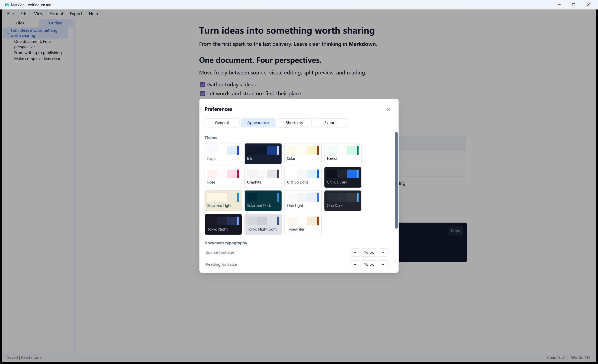The width and height of the screenshot is (598, 364).
Task: Collapse the 'Turn ideas into something' outline node
Action: [x=8, y=33]
